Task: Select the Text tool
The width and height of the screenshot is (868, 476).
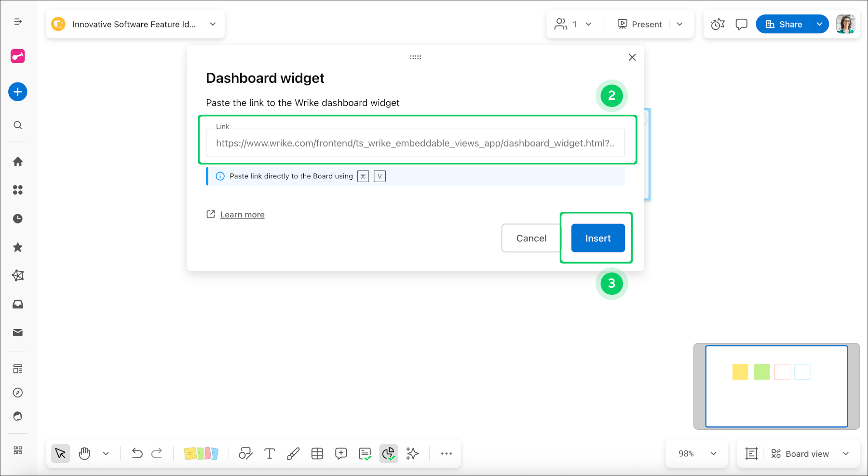Action: (269, 453)
